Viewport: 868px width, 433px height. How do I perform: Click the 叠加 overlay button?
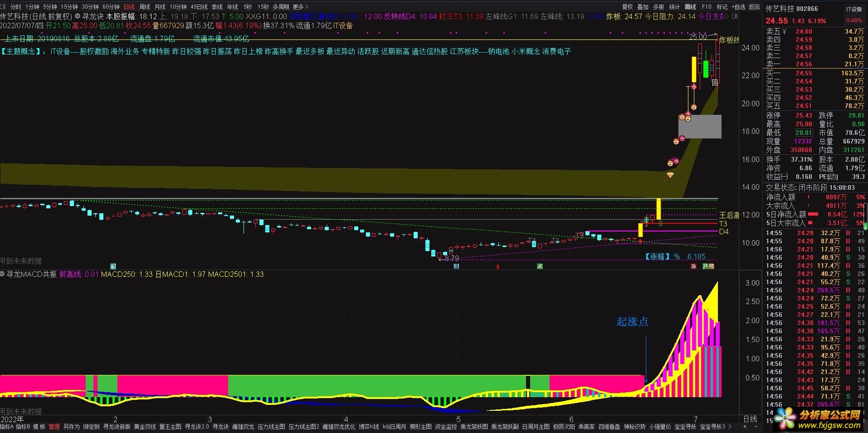[643, 7]
